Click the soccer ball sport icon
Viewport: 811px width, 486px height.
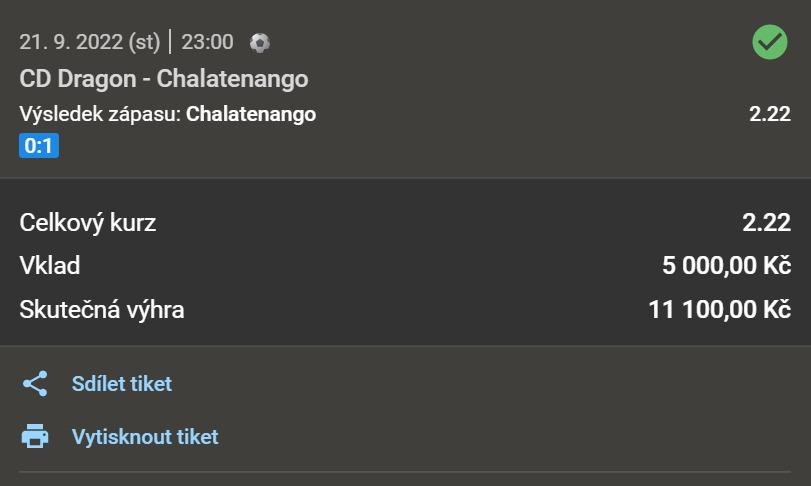coord(260,43)
